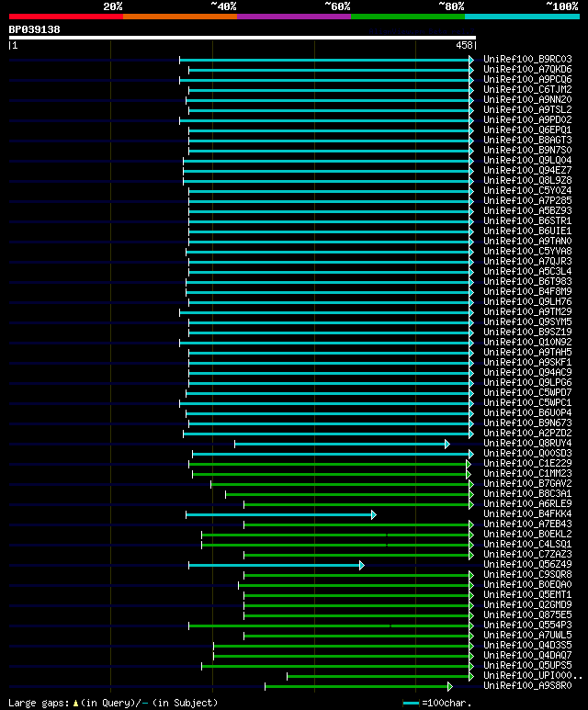Viewport: 588px width, 710px height.
Task: Click the green ~80% identity legend segment
Action: pyautogui.click(x=408, y=17)
